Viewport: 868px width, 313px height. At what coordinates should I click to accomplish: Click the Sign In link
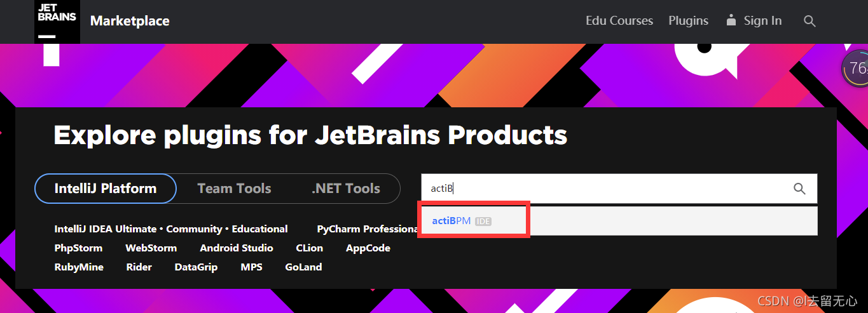pos(762,21)
